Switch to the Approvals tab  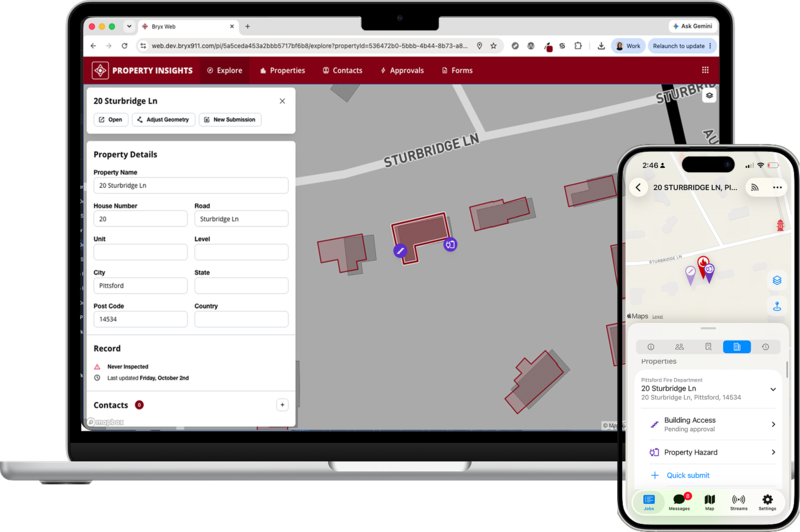(402, 70)
